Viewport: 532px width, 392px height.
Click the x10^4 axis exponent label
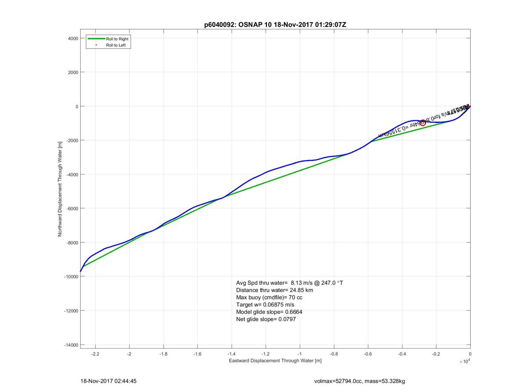[x=465, y=361]
